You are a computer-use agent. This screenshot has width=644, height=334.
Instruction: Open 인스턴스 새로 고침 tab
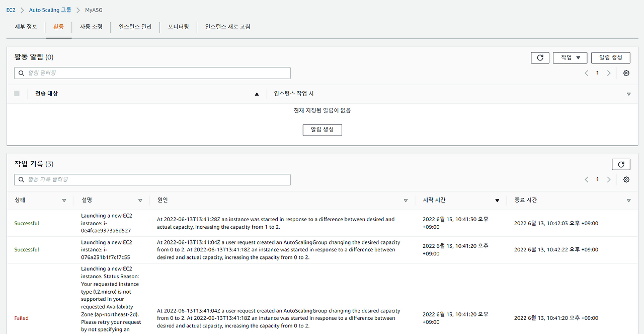228,27
